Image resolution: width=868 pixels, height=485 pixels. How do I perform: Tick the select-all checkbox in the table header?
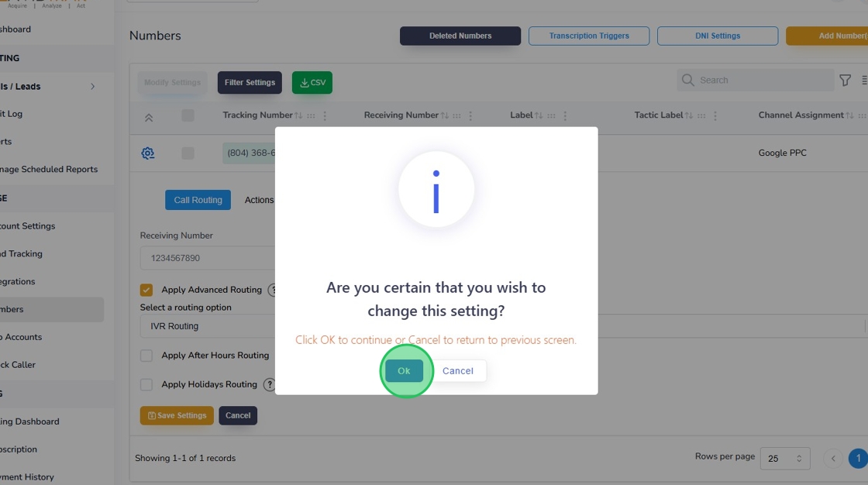[x=188, y=115]
